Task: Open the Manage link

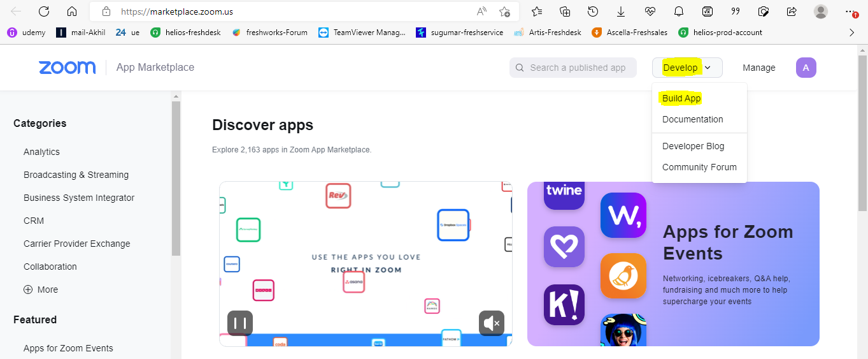Action: tap(759, 68)
